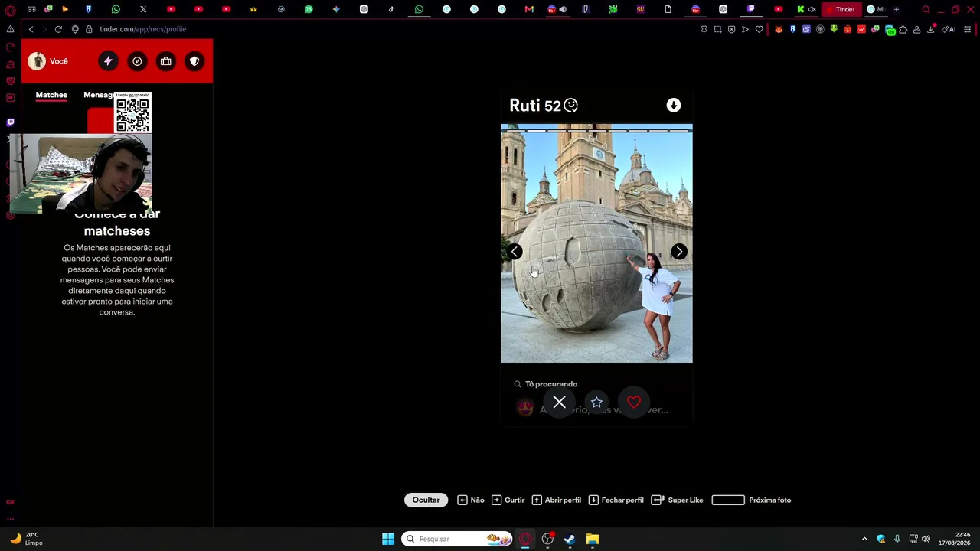Click the Tinder Boost lightning icon

click(108, 61)
